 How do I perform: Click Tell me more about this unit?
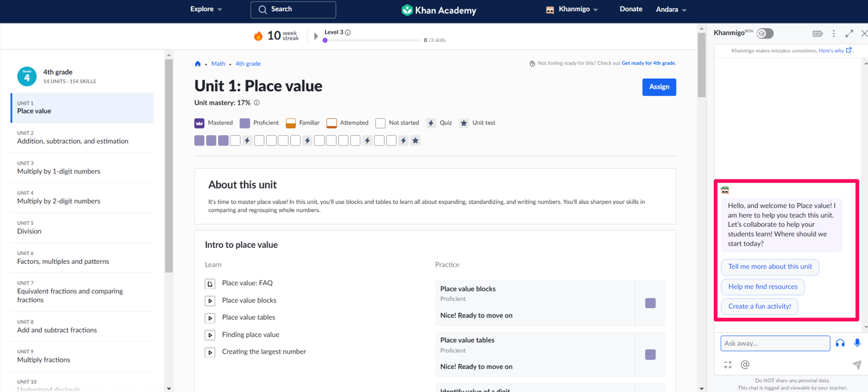[x=770, y=267]
